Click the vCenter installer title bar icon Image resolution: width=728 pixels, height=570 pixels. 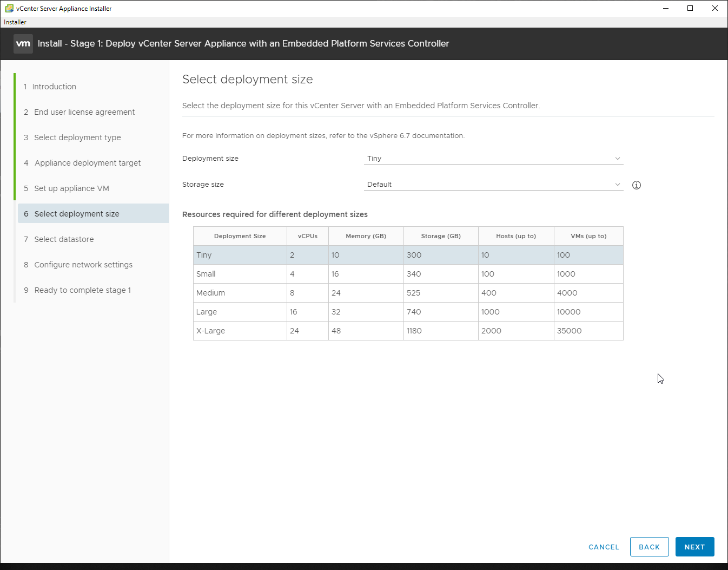coord(9,8)
